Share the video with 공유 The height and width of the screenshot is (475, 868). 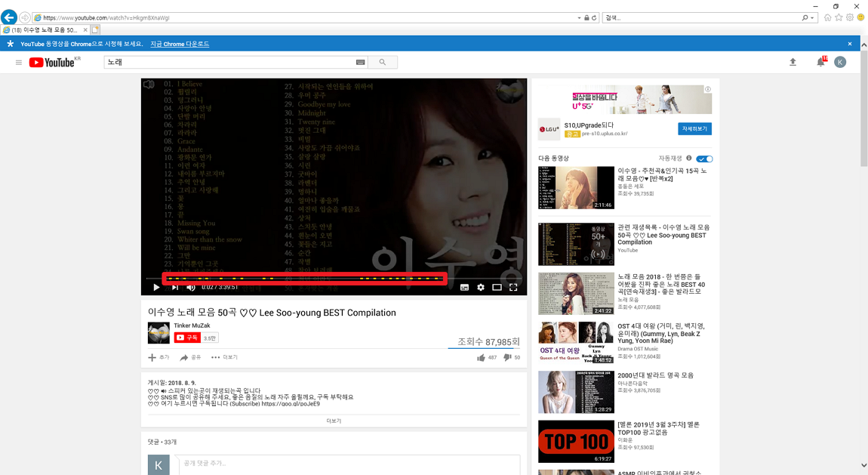190,358
